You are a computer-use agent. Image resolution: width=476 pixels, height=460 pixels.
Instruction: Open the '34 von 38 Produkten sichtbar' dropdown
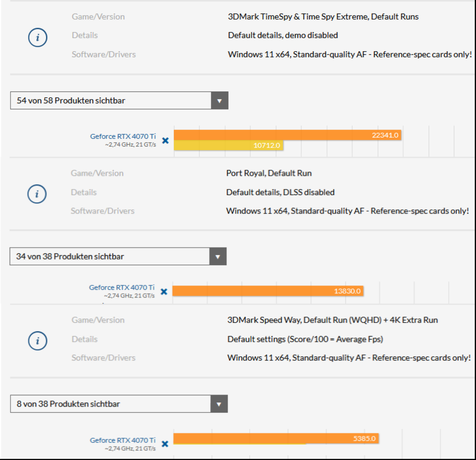click(x=118, y=256)
